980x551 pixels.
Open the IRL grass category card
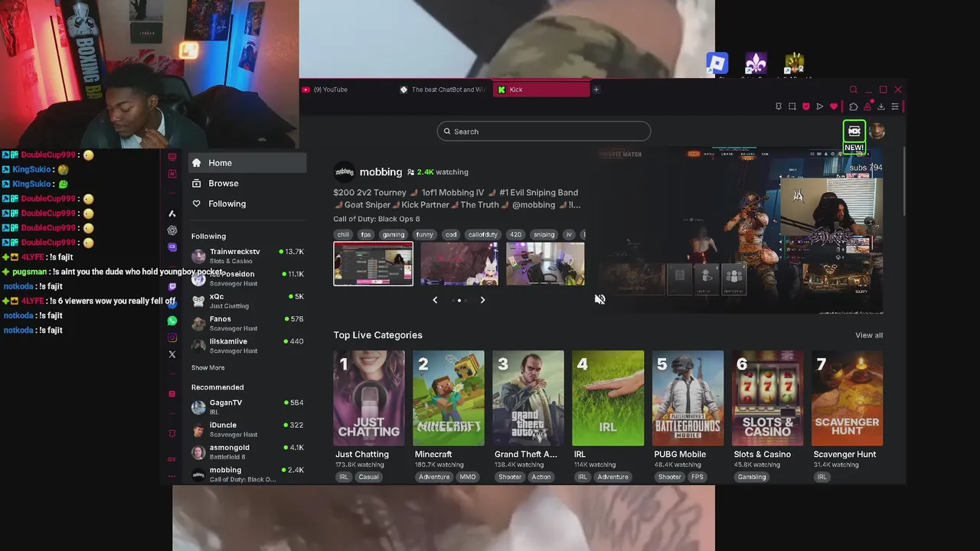(x=608, y=398)
